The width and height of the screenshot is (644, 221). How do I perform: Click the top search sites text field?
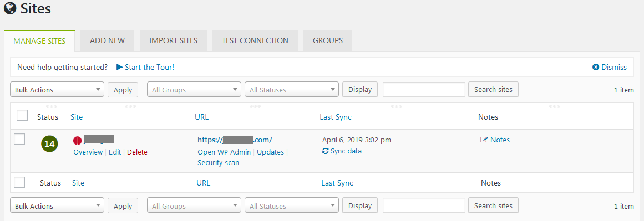(x=424, y=89)
